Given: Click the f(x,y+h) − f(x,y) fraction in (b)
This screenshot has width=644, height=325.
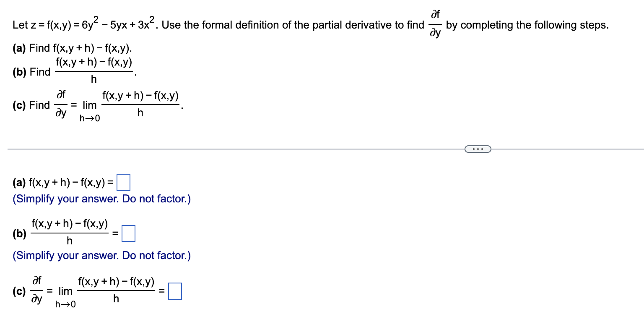Looking at the screenshot, I should point(69,232).
